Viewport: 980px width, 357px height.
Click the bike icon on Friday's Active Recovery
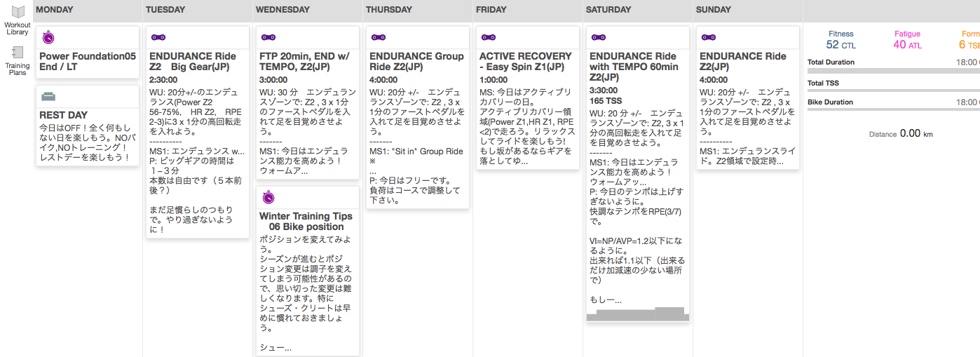pos(487,37)
